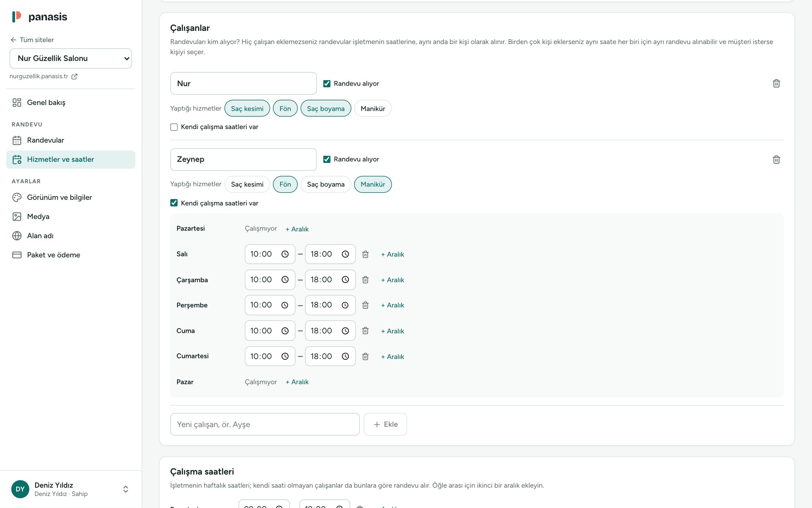
Task: Open clock picker for Perşembe end time
Action: [x=345, y=305]
